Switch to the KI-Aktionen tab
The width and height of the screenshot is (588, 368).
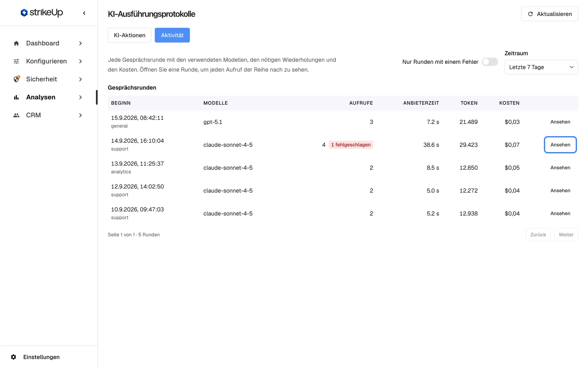130,35
